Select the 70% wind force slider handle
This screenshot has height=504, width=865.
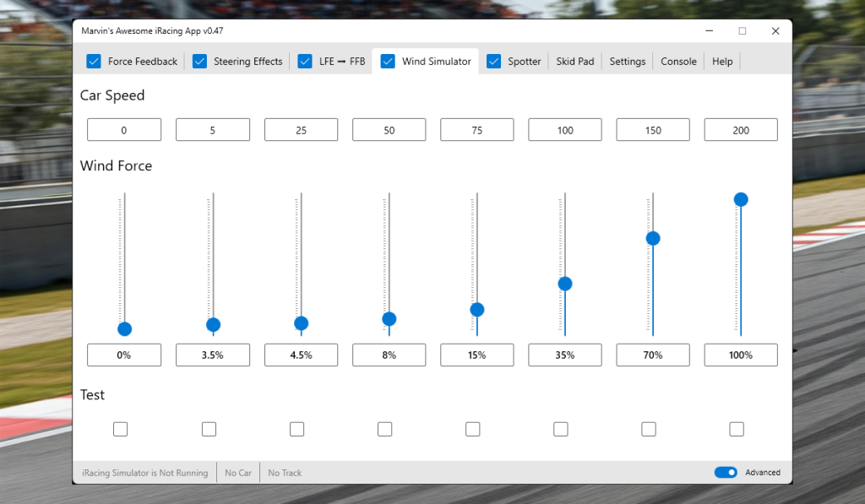pos(652,238)
